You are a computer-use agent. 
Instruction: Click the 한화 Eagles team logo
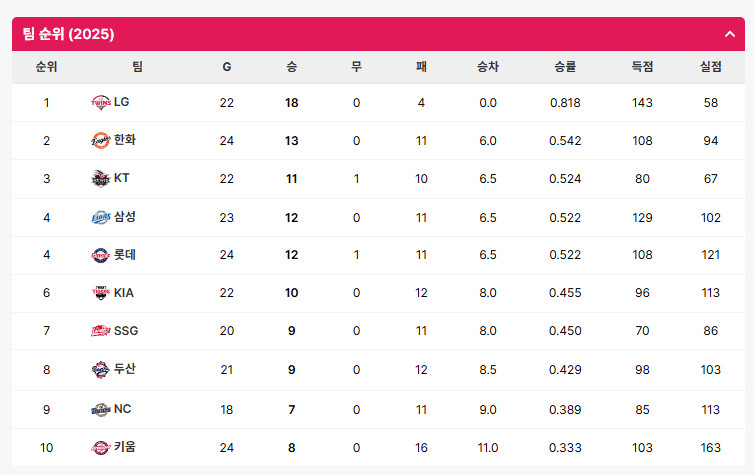tap(101, 140)
